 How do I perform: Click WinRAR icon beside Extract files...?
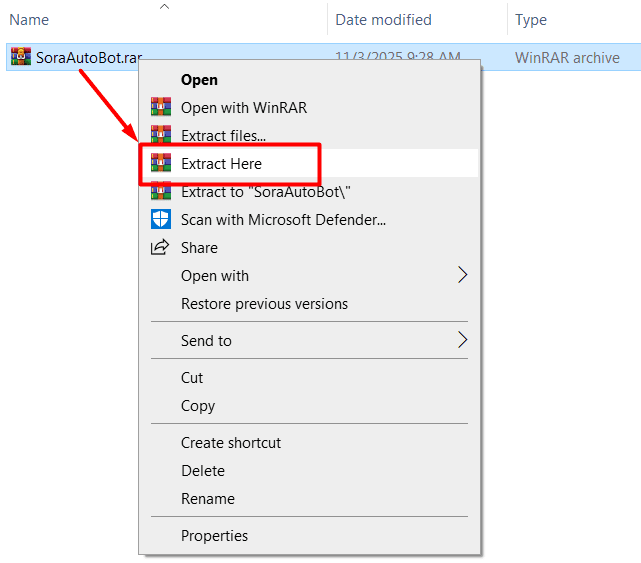coord(161,134)
